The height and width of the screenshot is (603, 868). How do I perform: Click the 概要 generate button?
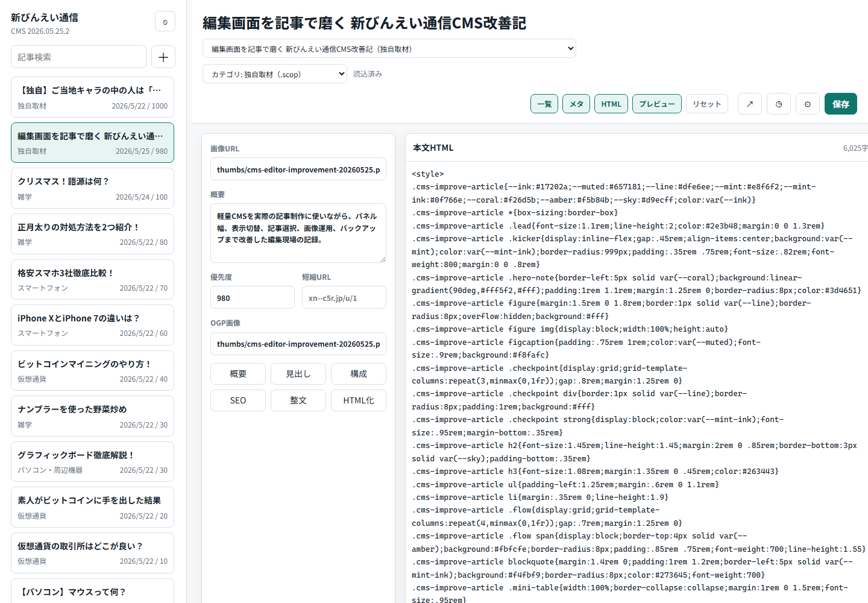tap(238, 374)
